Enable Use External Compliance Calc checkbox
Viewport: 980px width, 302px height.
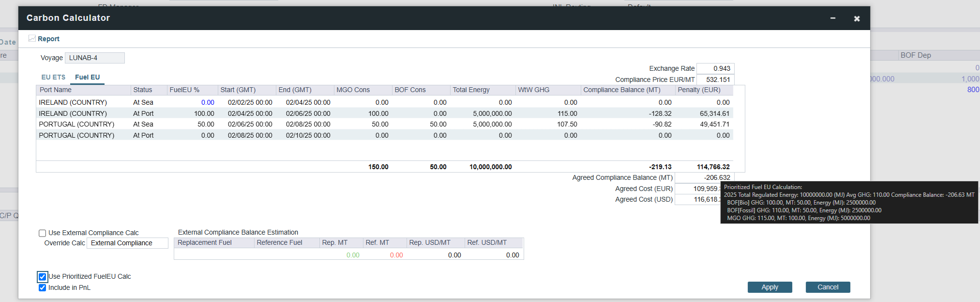point(43,233)
